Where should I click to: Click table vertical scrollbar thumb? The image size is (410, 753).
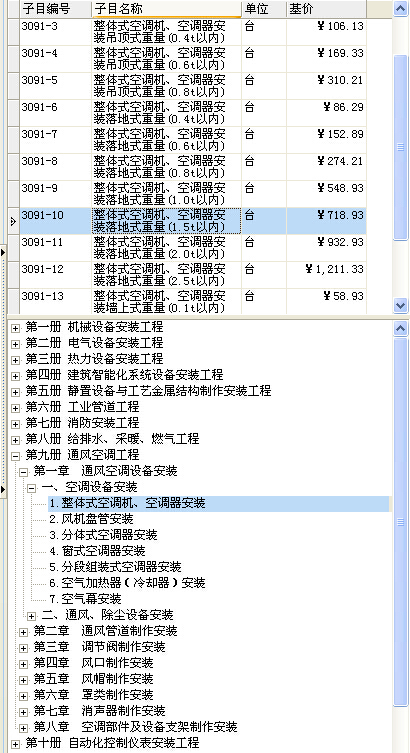(400, 147)
